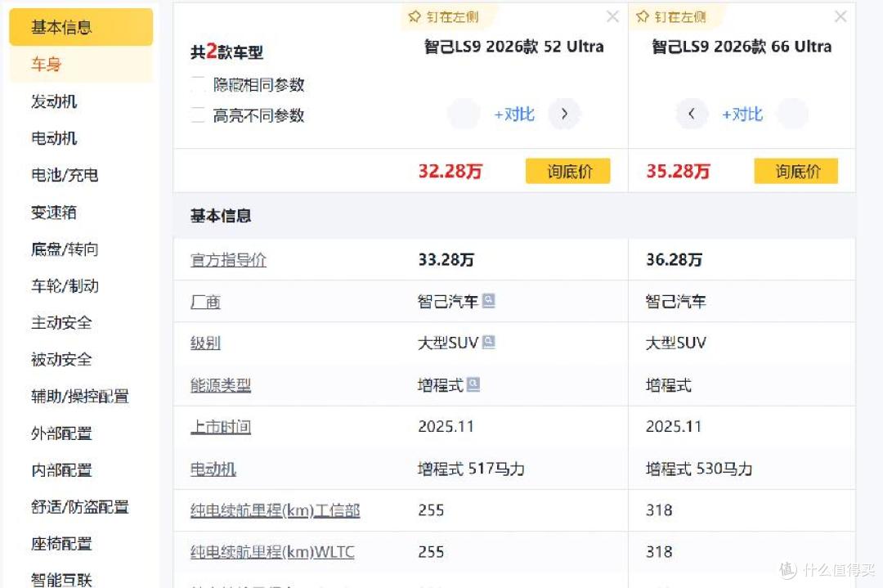Click the 32.28万 price
Viewport: 883px width, 588px height.
click(450, 171)
